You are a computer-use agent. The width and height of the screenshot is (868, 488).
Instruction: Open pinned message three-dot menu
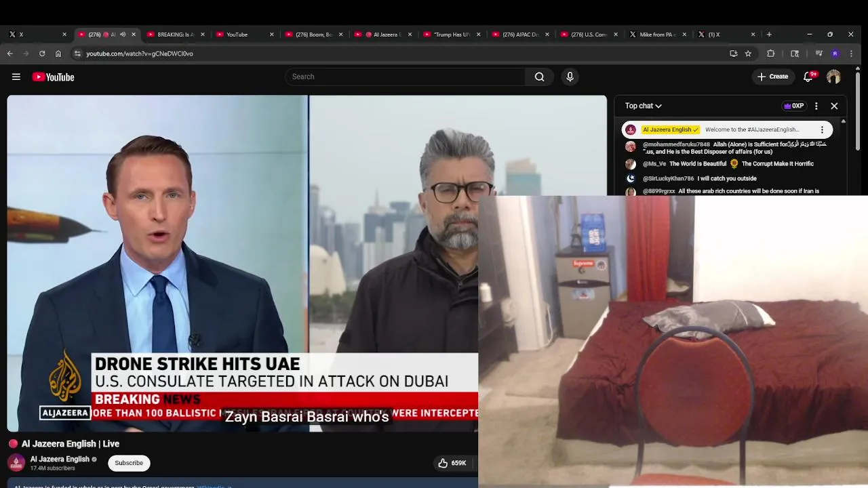822,129
